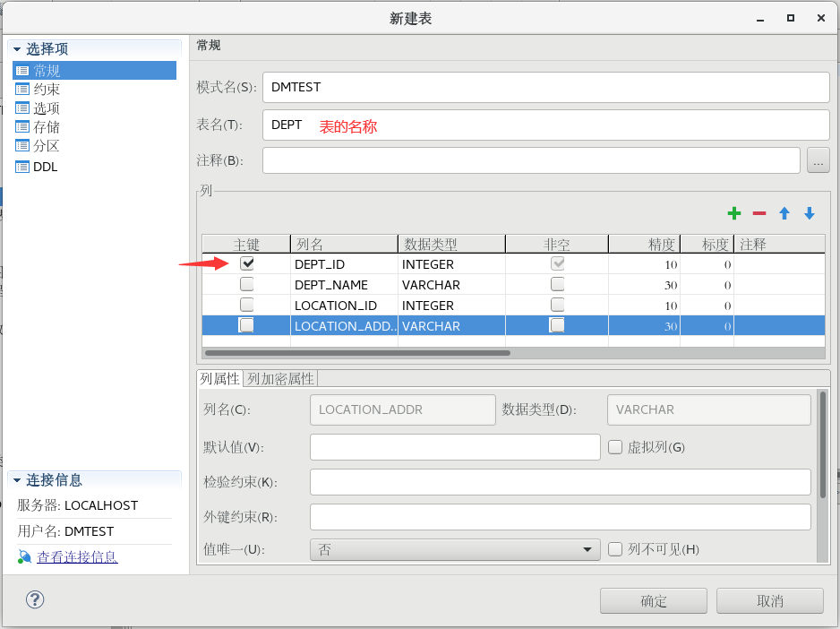The height and width of the screenshot is (629, 840).
Task: Select the LOCATION_ID column name cell
Action: click(344, 306)
